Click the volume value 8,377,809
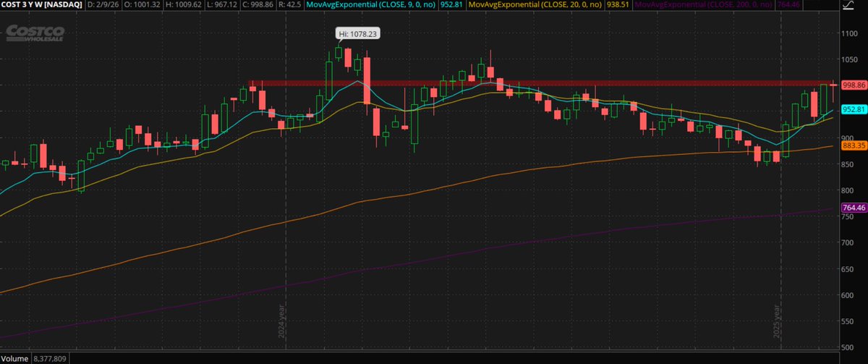 50,358
